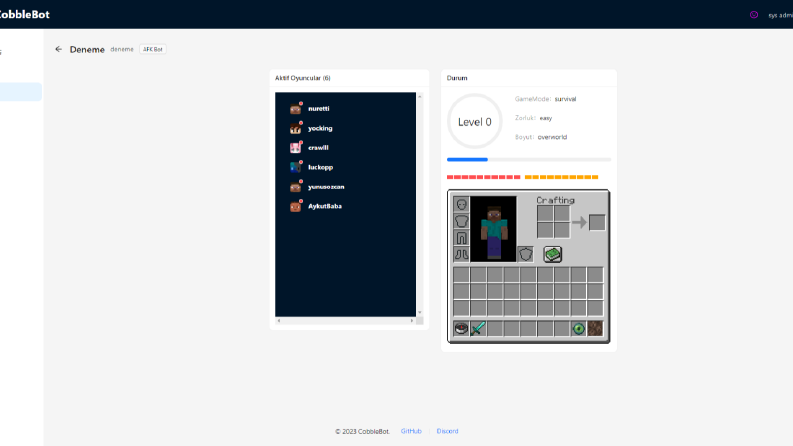Click the yocking player name
This screenshot has width=793, height=446.
point(320,128)
